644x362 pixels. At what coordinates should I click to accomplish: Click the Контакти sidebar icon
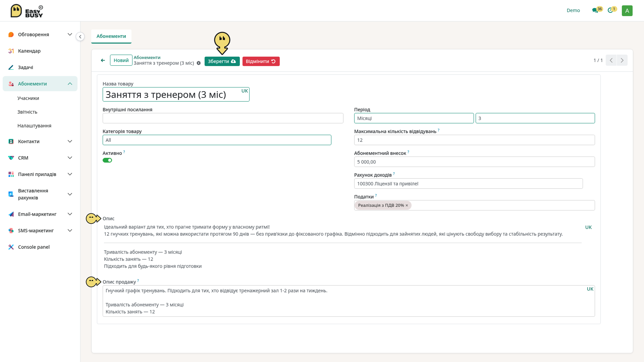pyautogui.click(x=11, y=141)
